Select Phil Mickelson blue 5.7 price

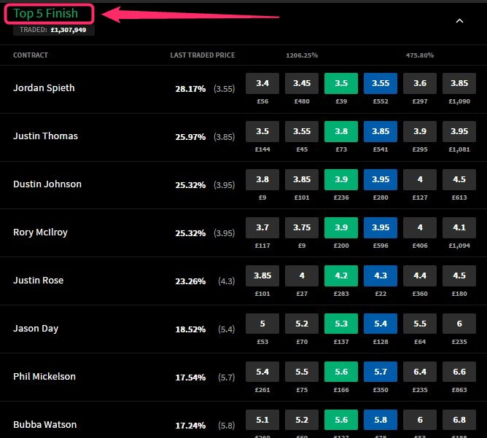pyautogui.click(x=380, y=372)
